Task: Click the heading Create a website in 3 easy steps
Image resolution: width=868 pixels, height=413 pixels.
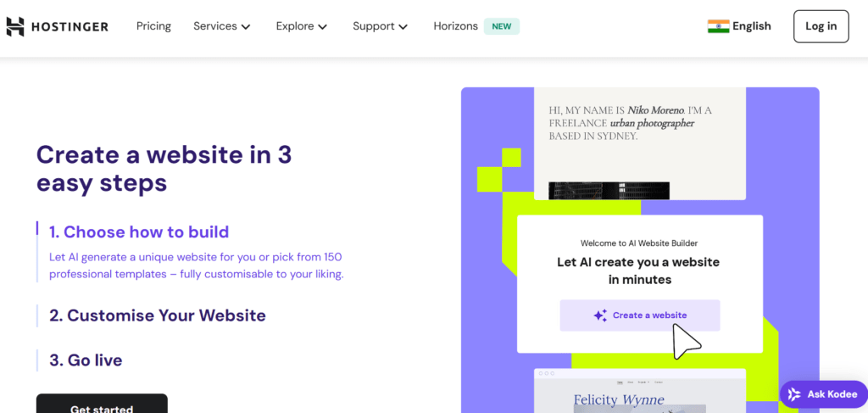Action: [x=164, y=169]
